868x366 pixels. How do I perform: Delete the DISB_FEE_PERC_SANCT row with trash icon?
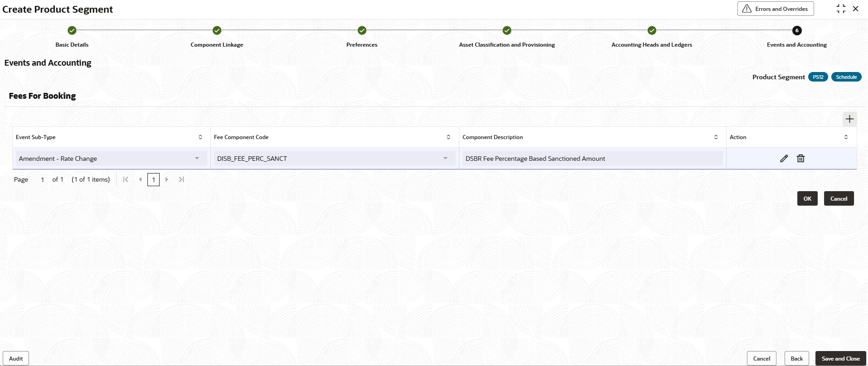pos(800,159)
